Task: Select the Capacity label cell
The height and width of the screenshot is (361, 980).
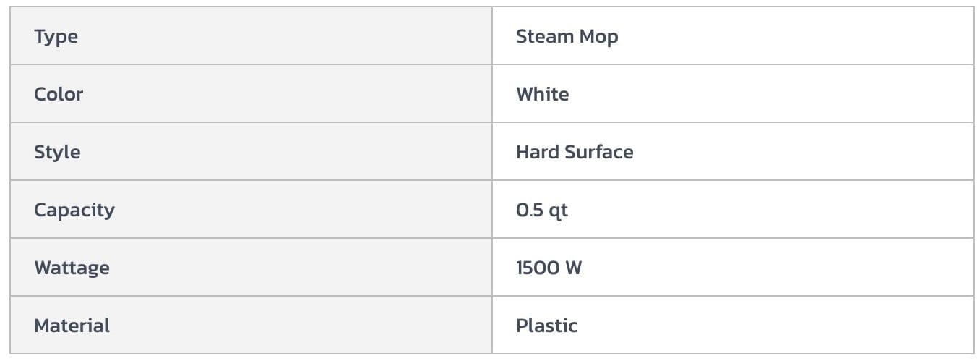Action: 74,210
